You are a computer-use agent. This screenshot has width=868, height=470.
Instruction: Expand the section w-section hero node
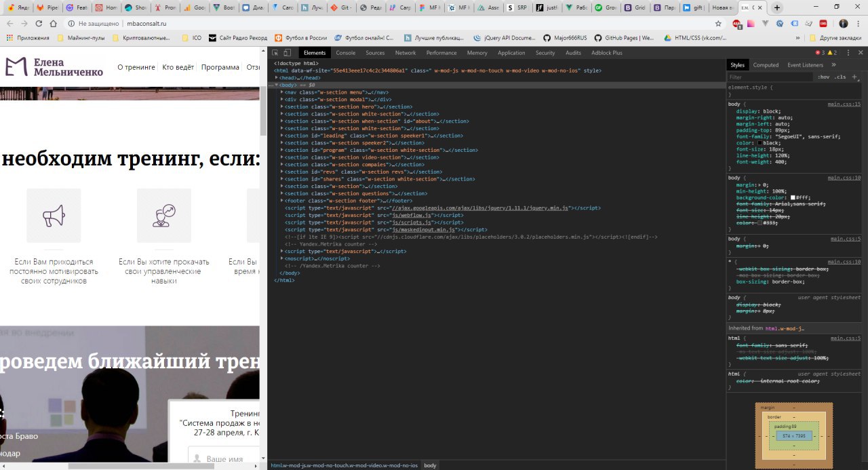click(282, 107)
